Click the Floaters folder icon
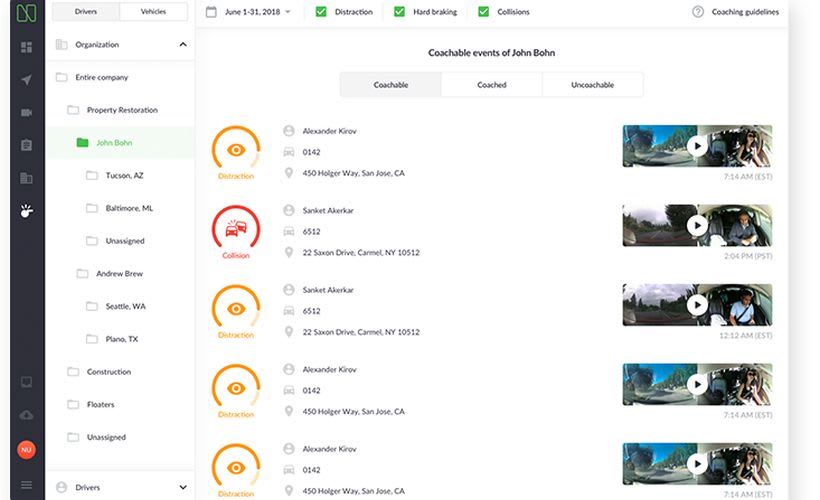The image size is (820, 500). [x=73, y=404]
